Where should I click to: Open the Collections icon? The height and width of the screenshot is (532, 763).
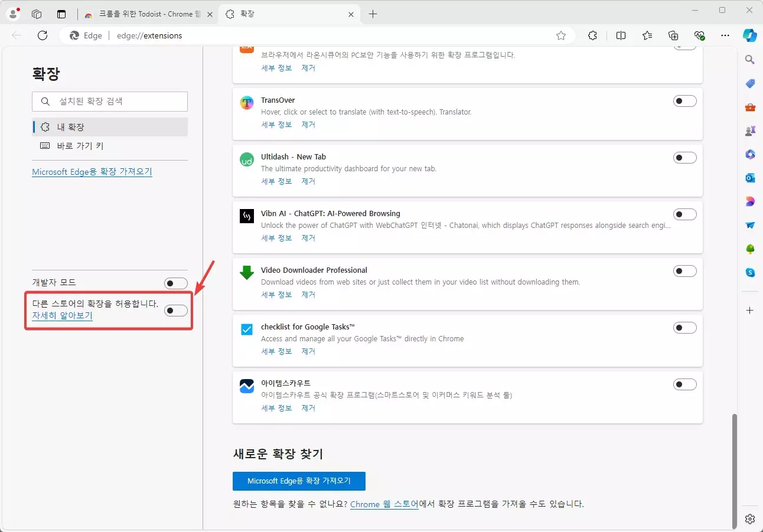point(673,35)
